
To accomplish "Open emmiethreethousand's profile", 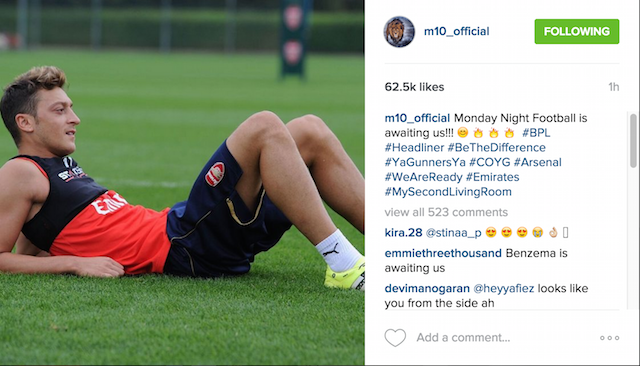I will point(443,253).
